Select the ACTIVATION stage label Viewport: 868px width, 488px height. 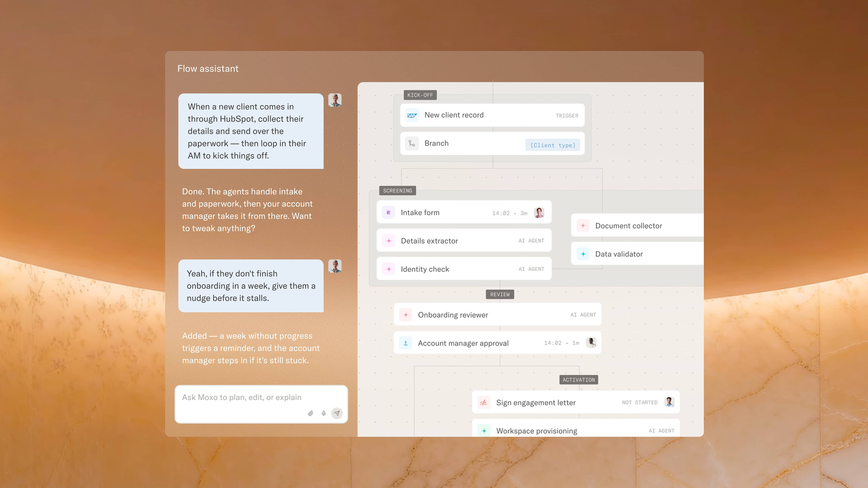point(579,380)
